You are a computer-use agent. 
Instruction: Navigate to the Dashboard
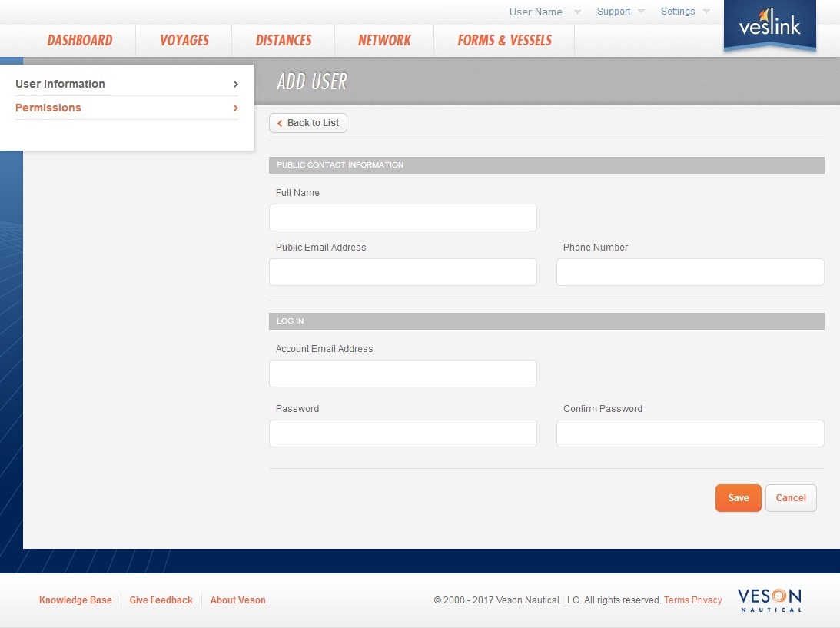tap(80, 40)
